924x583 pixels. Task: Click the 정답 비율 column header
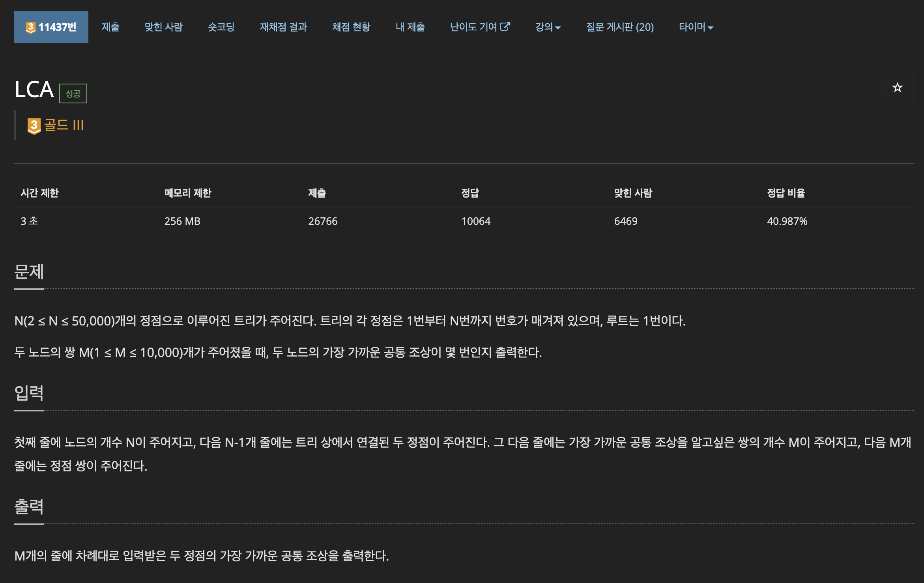pyautogui.click(x=786, y=193)
